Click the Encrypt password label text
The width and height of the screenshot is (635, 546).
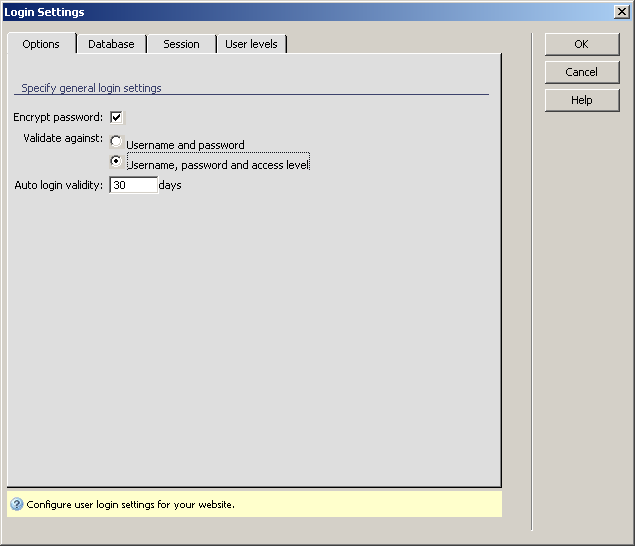click(58, 118)
